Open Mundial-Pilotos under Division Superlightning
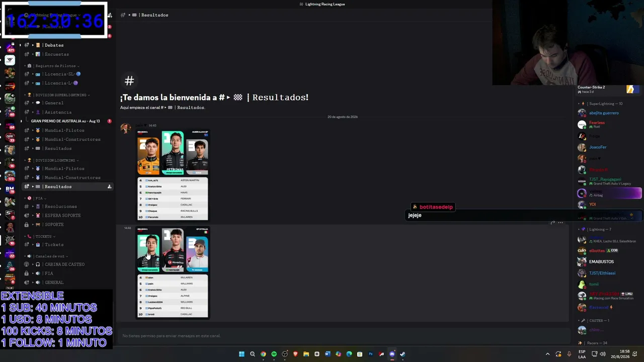This screenshot has height=362, width=644. (x=67, y=130)
